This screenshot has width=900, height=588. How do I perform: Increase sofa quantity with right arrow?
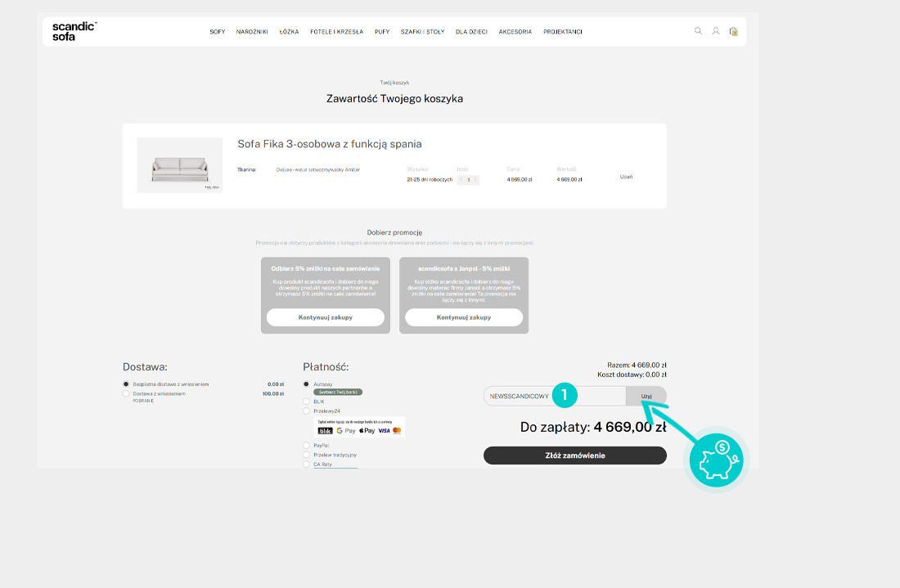(x=475, y=179)
